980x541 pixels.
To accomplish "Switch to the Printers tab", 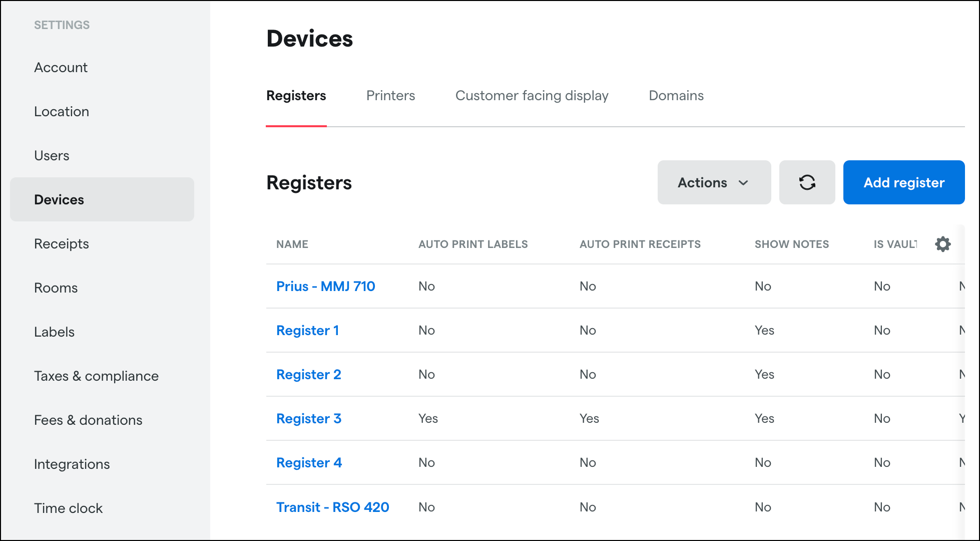I will 390,96.
